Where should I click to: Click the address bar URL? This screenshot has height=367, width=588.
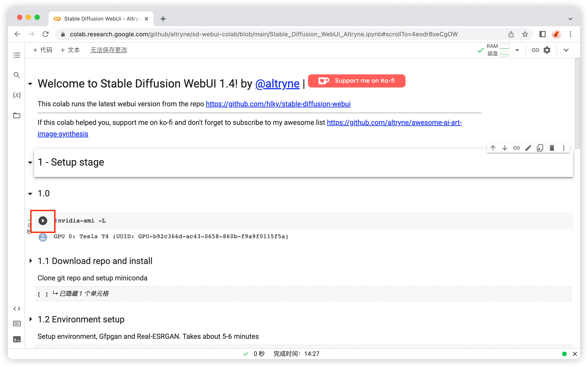263,34
